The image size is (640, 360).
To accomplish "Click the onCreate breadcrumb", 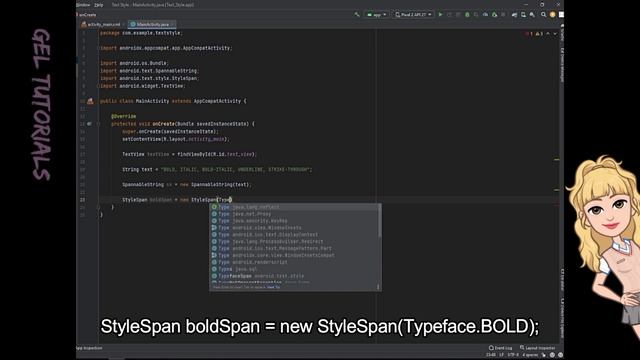I will [x=87, y=15].
